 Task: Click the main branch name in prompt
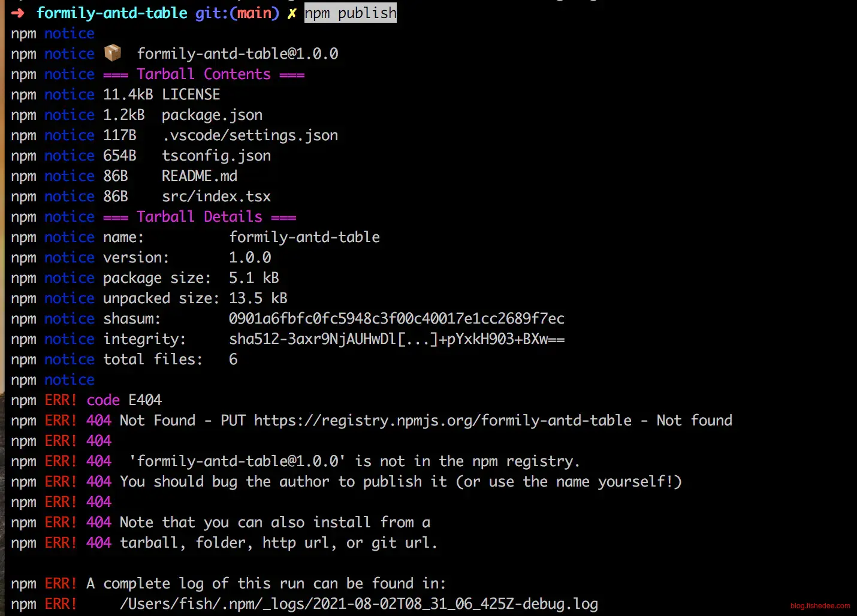click(x=254, y=13)
